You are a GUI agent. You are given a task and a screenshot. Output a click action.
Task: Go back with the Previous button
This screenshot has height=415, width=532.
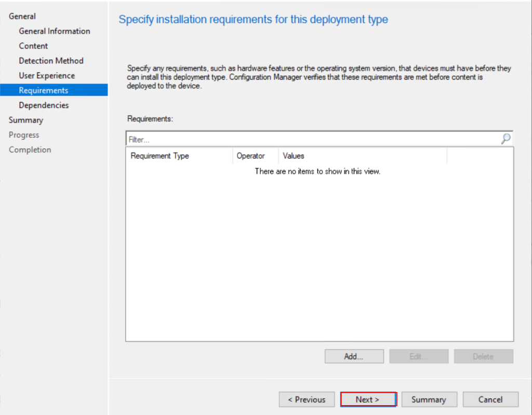pyautogui.click(x=307, y=399)
